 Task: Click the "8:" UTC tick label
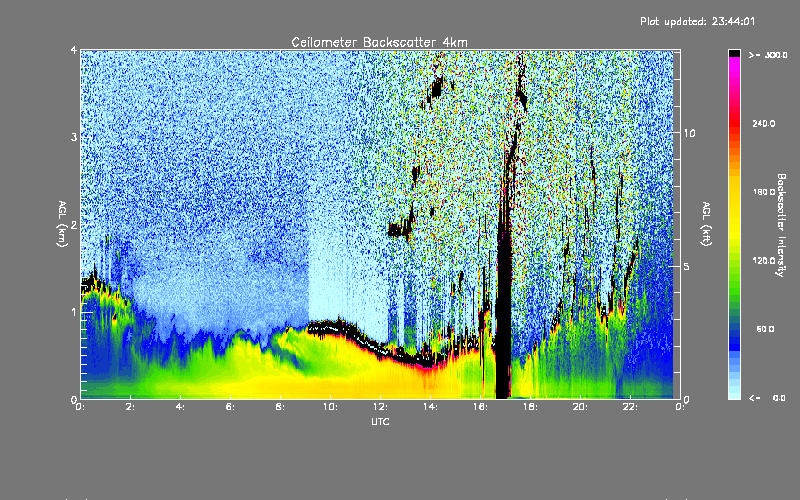point(281,407)
